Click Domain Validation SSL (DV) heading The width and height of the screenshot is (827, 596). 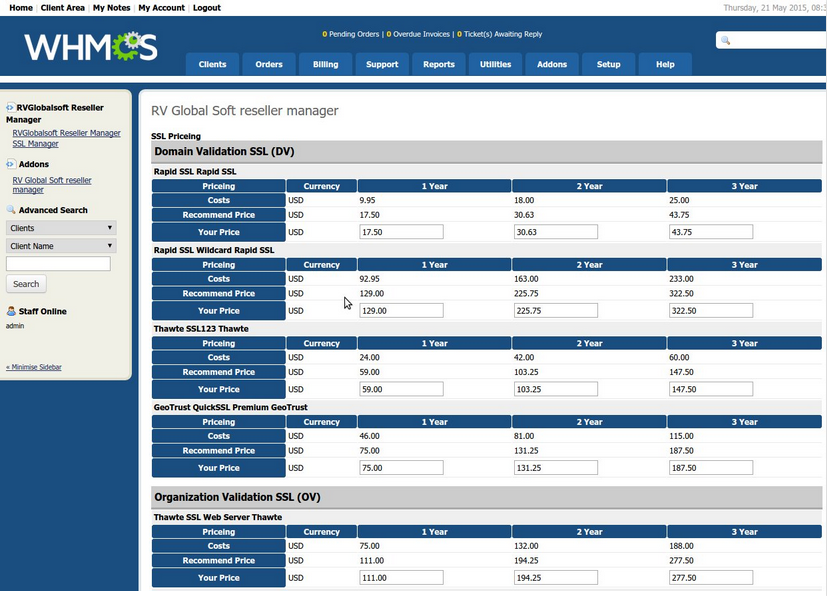pos(224,151)
